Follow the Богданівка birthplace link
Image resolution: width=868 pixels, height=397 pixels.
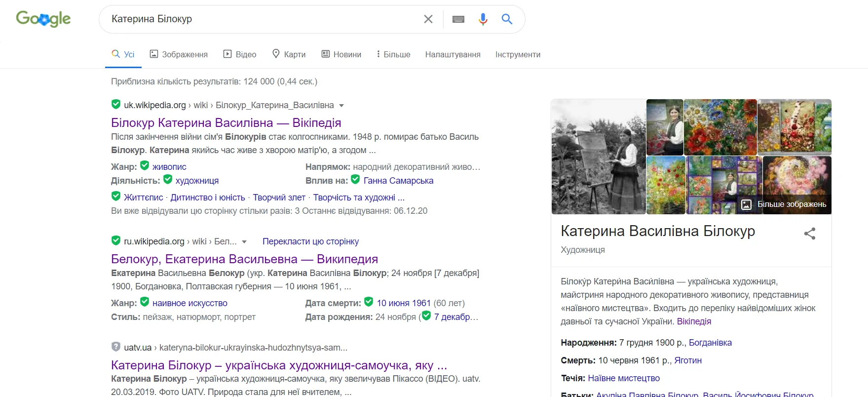(x=710, y=343)
